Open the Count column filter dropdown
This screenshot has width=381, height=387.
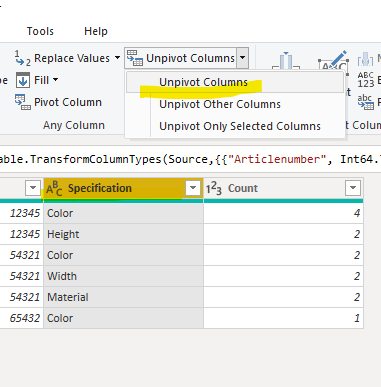point(353,188)
